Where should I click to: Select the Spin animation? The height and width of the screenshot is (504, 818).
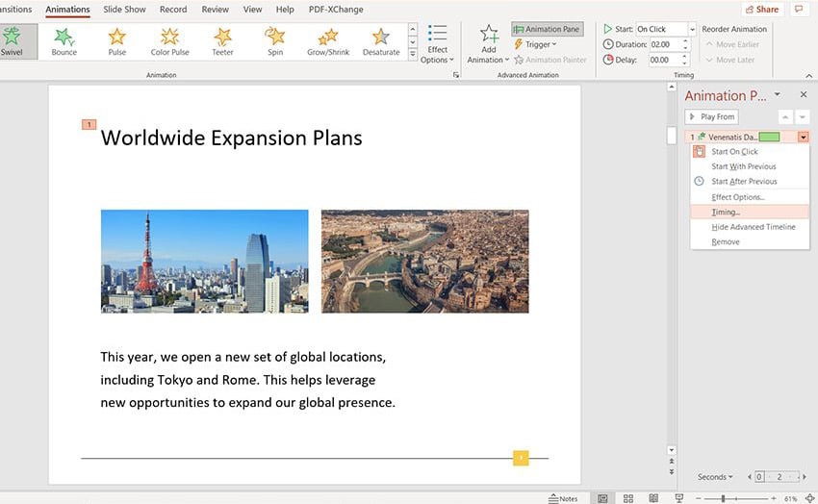click(x=275, y=39)
